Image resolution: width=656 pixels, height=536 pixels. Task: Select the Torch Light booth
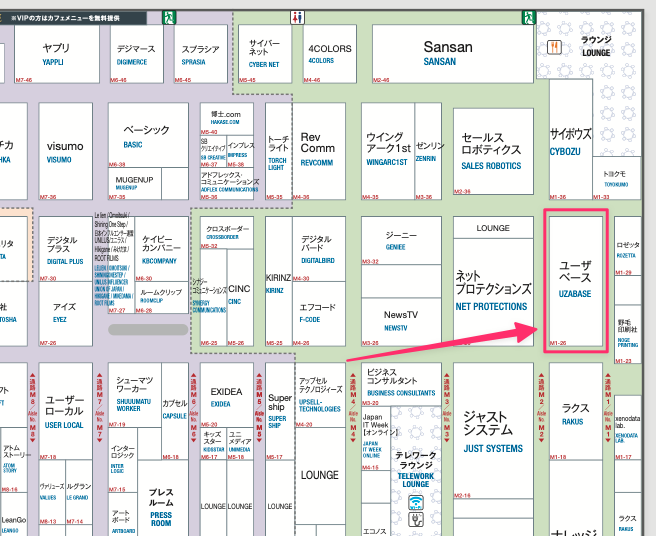pyautogui.click(x=279, y=151)
